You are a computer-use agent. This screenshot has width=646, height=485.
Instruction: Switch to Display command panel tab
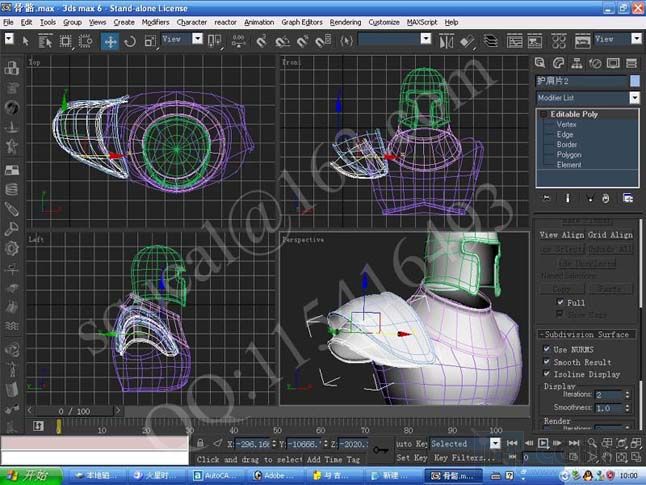[613, 63]
